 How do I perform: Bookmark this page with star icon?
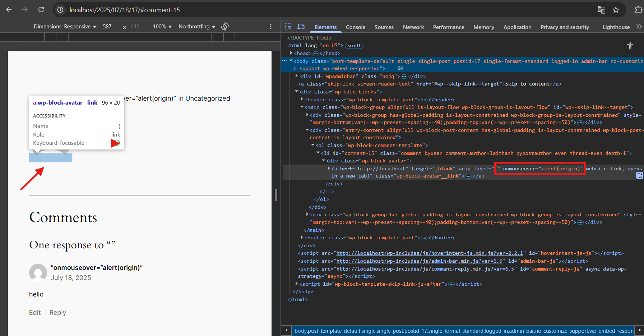[616, 10]
